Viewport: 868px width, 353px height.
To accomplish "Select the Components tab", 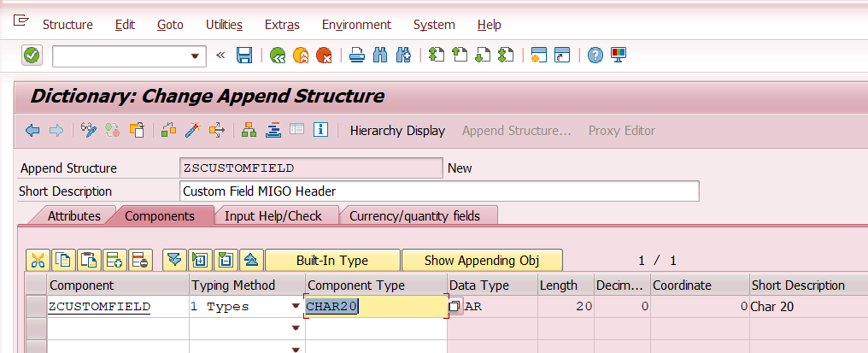I will coord(160,215).
